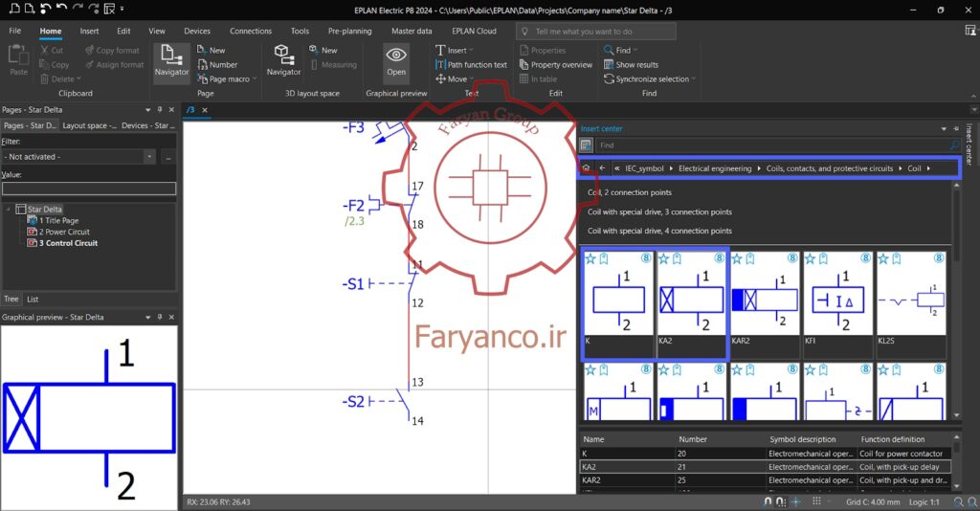
Task: Click the zoom magnifier icon in status bar
Action: (x=958, y=501)
